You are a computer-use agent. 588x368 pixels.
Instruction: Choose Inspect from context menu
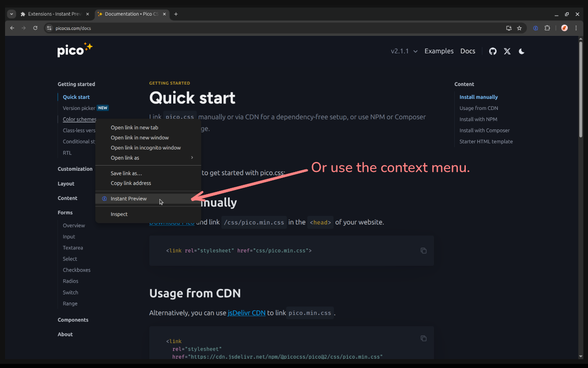pyautogui.click(x=148, y=214)
